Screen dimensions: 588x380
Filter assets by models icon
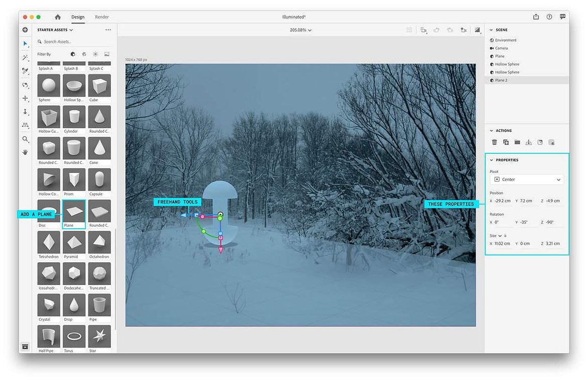click(73, 54)
